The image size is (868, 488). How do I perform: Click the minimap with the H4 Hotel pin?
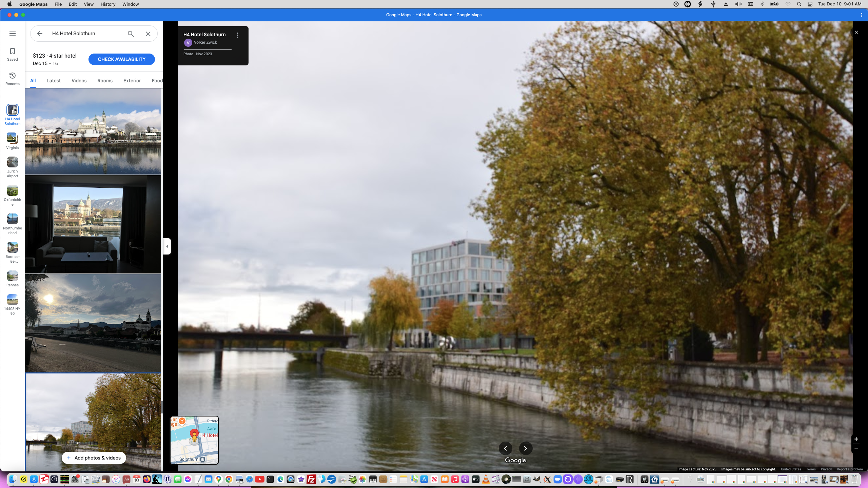194,440
